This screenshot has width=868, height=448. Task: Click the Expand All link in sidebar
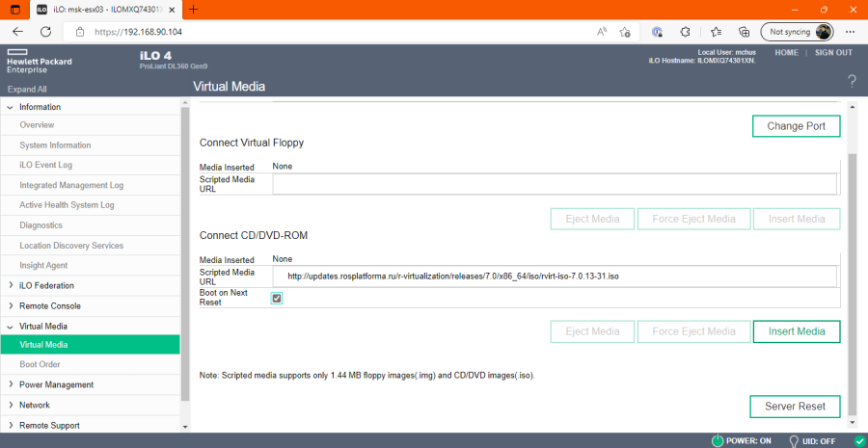coord(27,89)
